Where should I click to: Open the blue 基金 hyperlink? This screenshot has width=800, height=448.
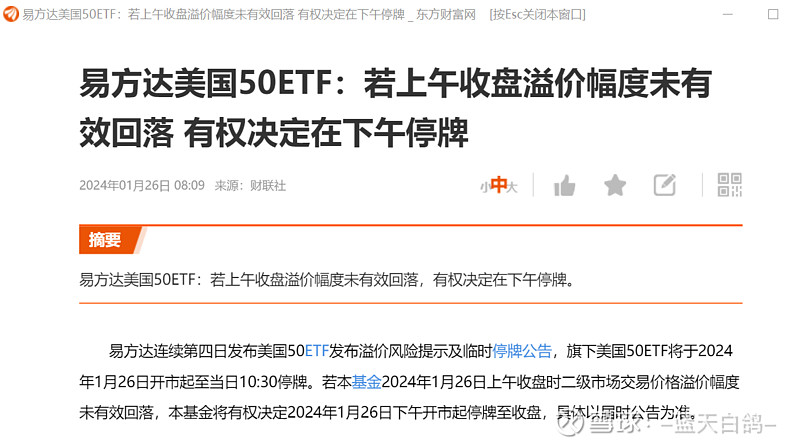point(366,382)
